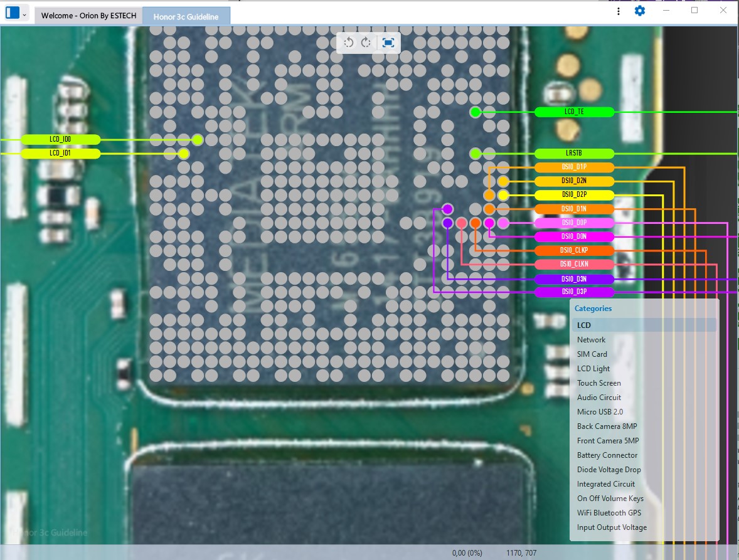Switch to the Welcome - Orion tab

88,16
